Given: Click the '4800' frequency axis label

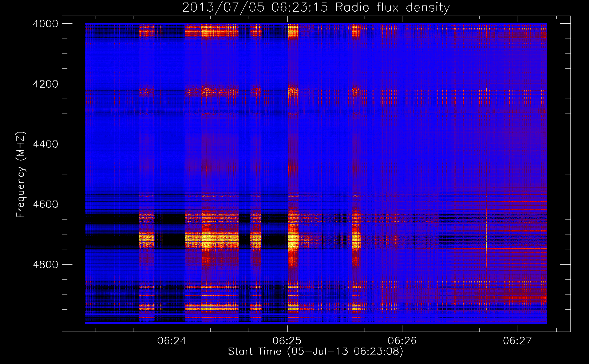Looking at the screenshot, I should (x=46, y=265).
